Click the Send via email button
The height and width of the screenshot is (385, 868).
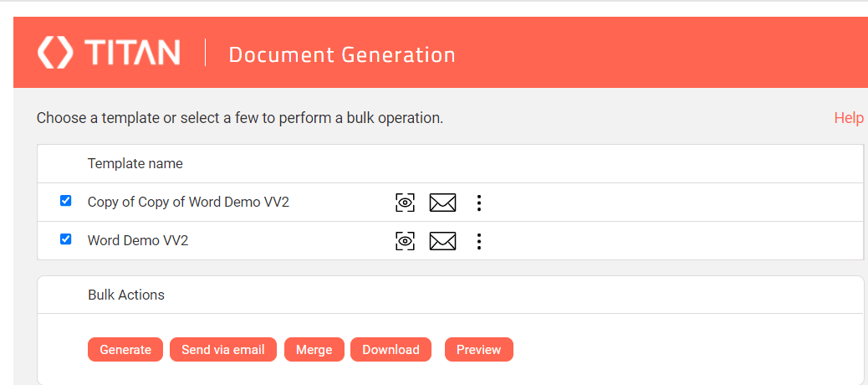click(222, 350)
